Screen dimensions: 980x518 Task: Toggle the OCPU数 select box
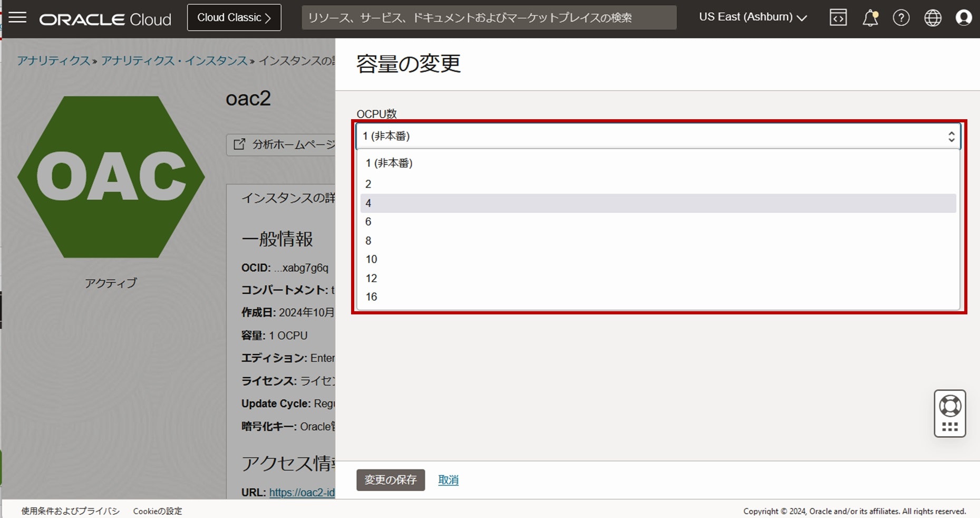coord(658,136)
